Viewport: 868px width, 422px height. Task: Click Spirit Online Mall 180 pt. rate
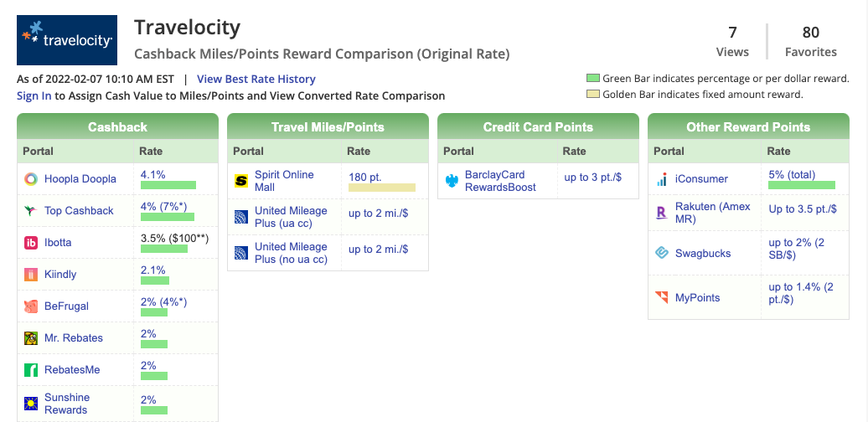point(364,177)
